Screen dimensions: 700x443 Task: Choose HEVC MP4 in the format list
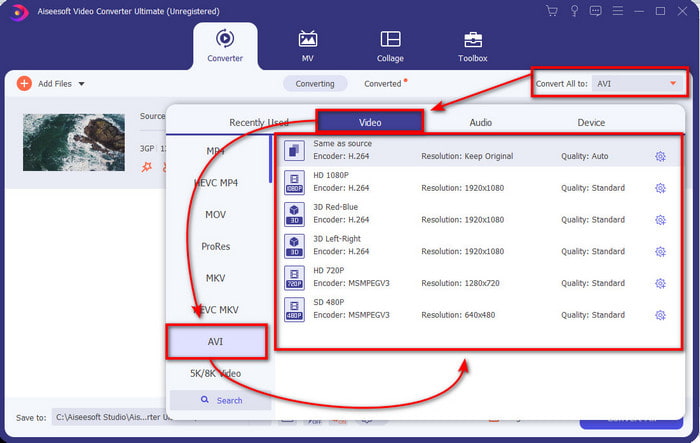pyautogui.click(x=216, y=183)
